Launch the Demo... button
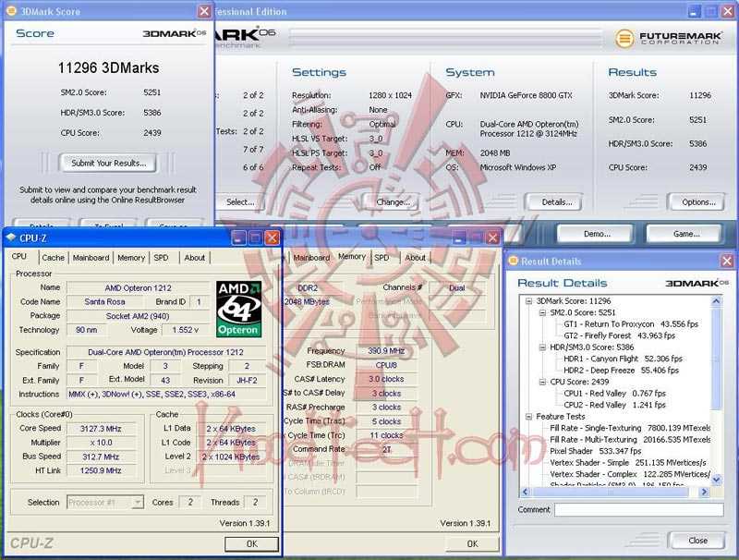This screenshot has width=739, height=560. tap(597, 234)
